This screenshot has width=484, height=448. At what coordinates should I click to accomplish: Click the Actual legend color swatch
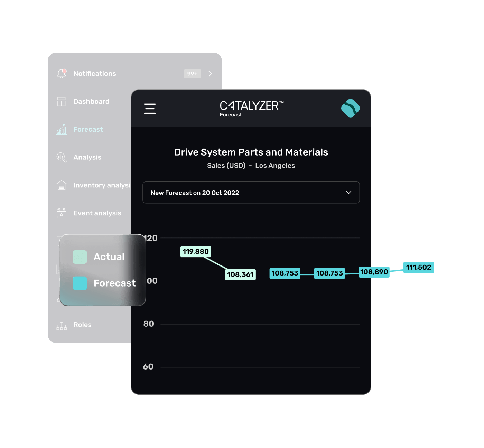[x=80, y=257]
